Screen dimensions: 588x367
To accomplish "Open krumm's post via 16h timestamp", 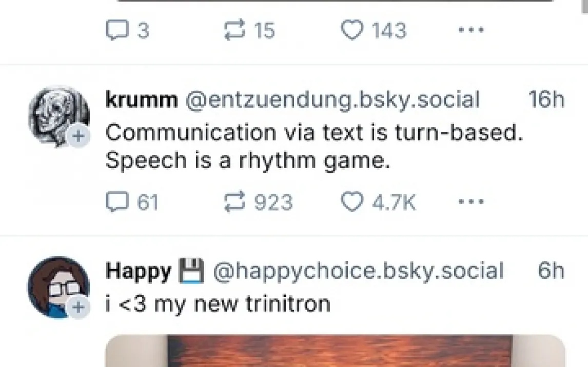I will pyautogui.click(x=546, y=99).
